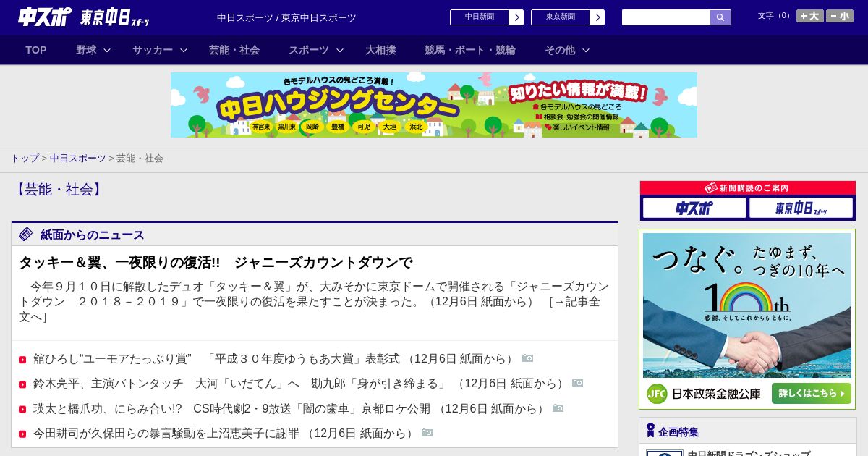The image size is (868, 456).
Task: Click the camera icon after 舘ひろし article
Action: pyautogui.click(x=527, y=358)
